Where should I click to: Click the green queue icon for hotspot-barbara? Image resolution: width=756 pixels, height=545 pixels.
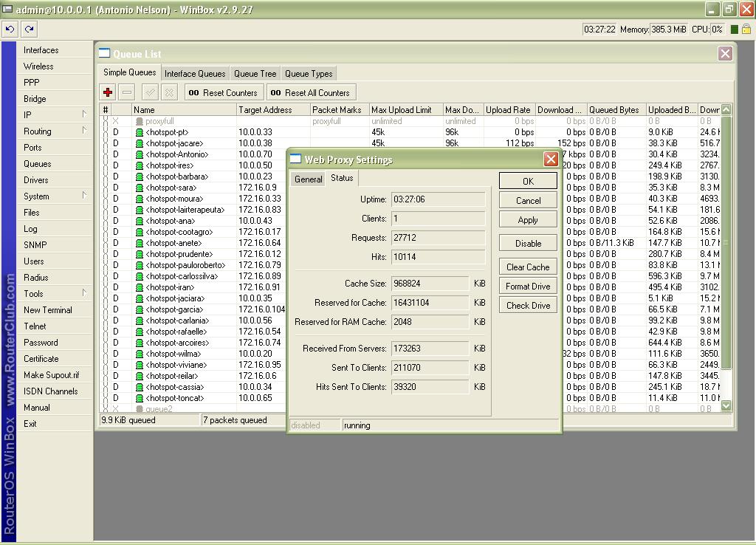click(x=139, y=176)
